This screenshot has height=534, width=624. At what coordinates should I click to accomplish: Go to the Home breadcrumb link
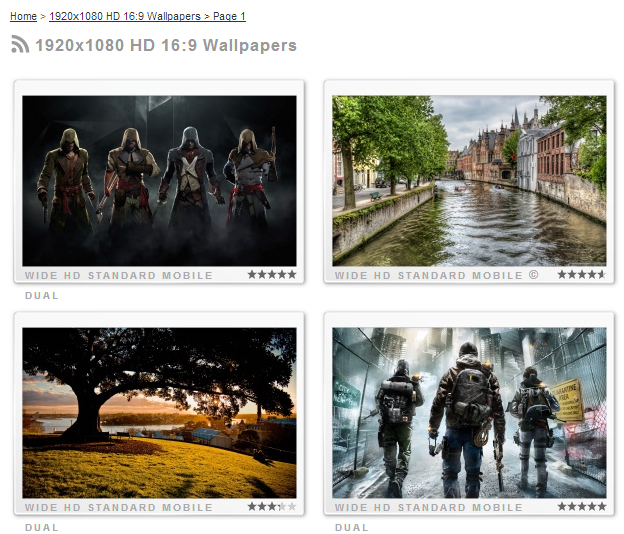(x=23, y=16)
